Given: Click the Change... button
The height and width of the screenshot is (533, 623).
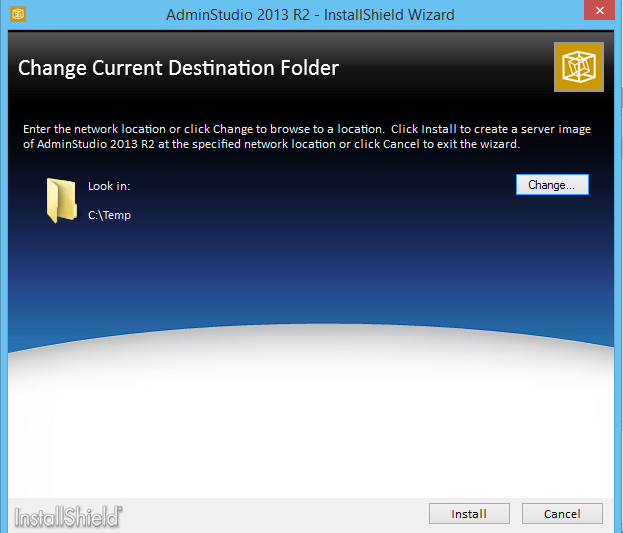Looking at the screenshot, I should (x=552, y=185).
